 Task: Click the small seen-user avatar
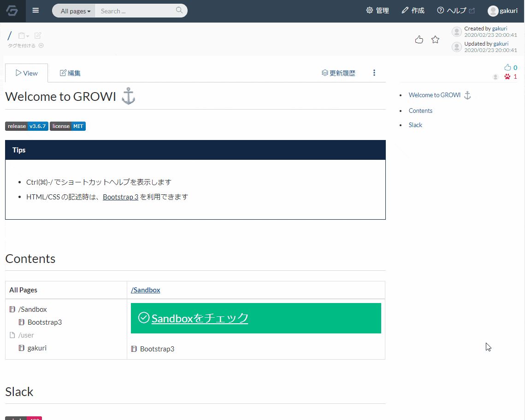point(496,77)
